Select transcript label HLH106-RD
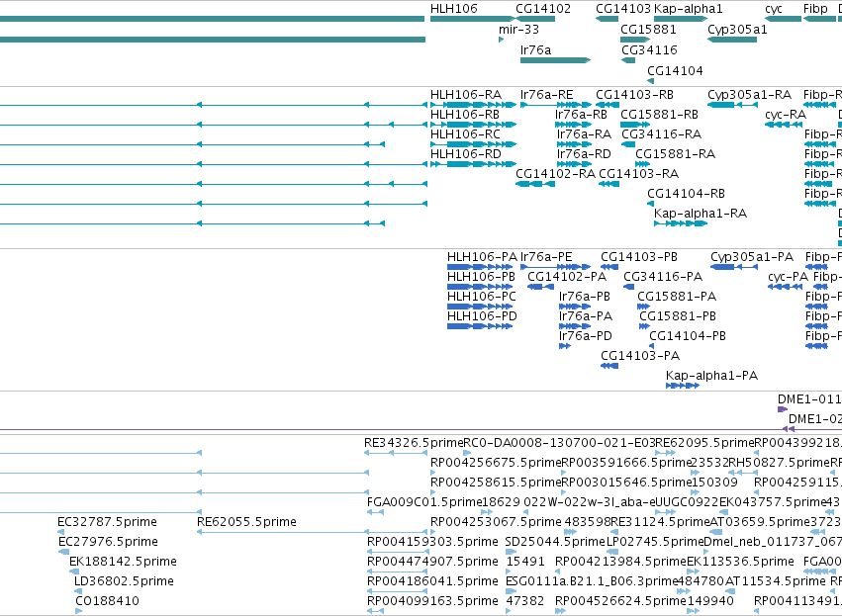Screen dimensions: 842x616 tap(466, 154)
